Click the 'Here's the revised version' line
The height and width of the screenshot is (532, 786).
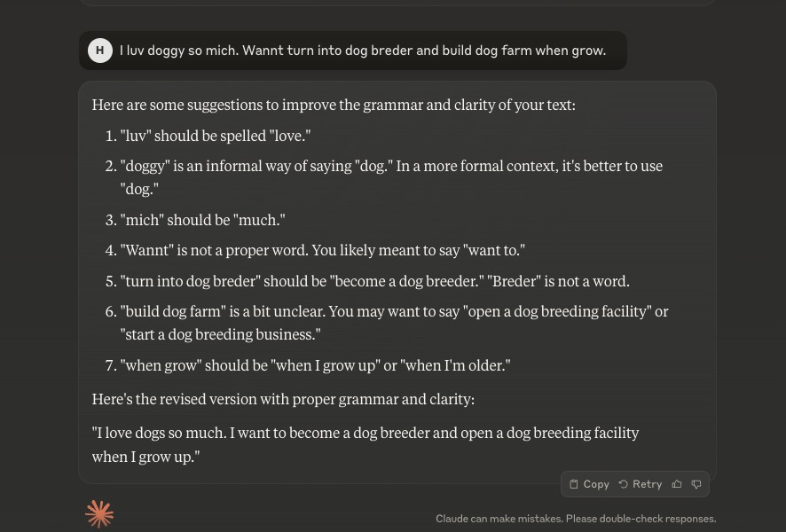(x=283, y=399)
